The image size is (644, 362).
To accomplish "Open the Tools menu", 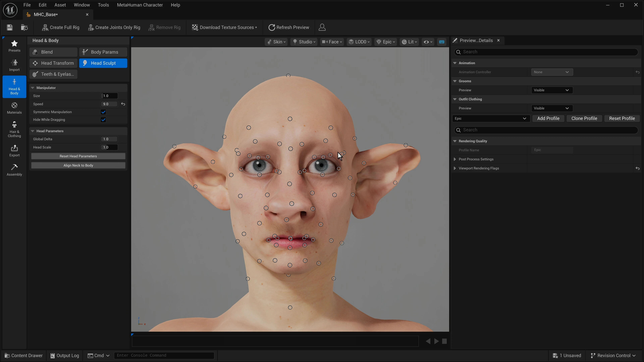I will 103,5.
